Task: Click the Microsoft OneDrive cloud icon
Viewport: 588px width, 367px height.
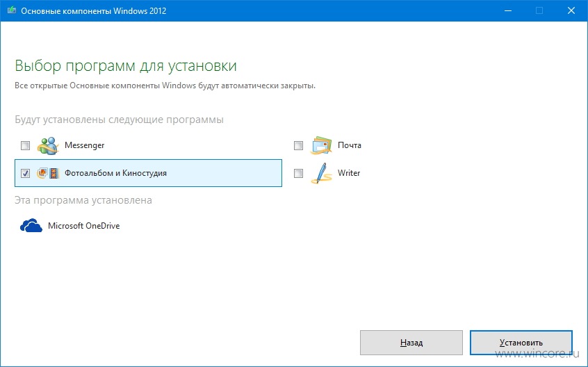Action: (31, 226)
